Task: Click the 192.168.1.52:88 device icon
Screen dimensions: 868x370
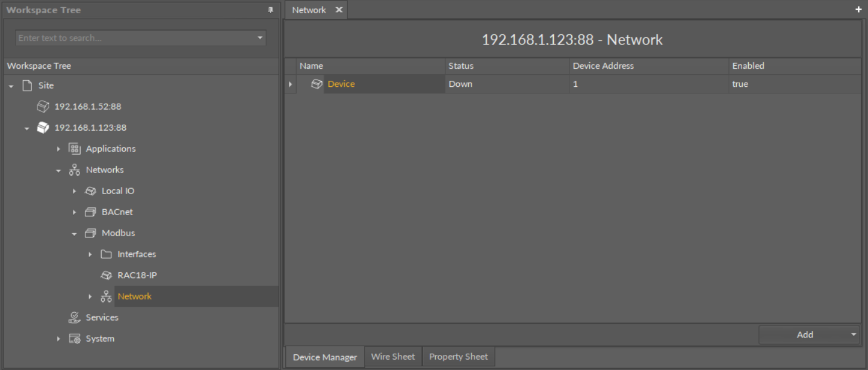Action: pyautogui.click(x=43, y=107)
